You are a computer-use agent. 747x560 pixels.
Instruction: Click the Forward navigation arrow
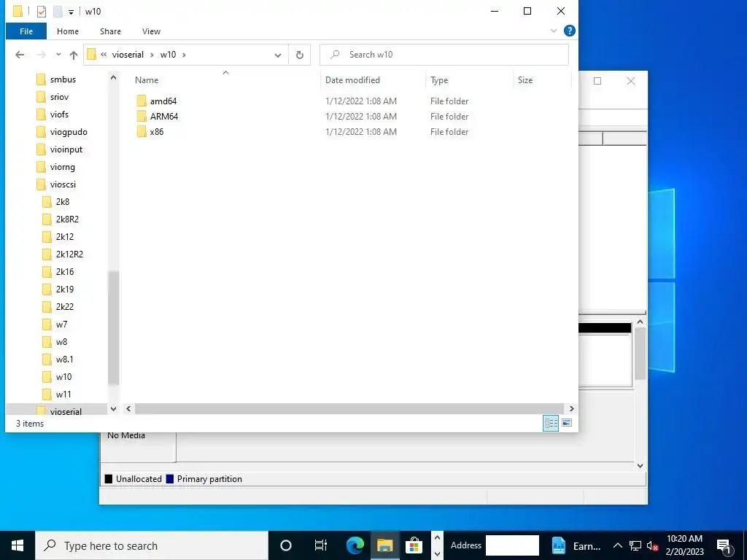pyautogui.click(x=42, y=55)
